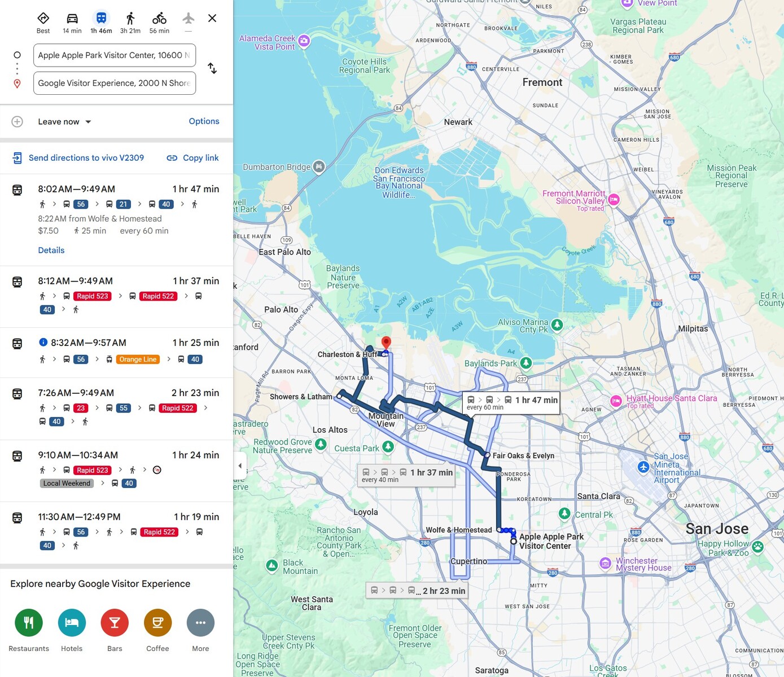784x677 pixels.
Task: Open Hyatt House Santa Clara hotel marker
Action: [x=616, y=401]
